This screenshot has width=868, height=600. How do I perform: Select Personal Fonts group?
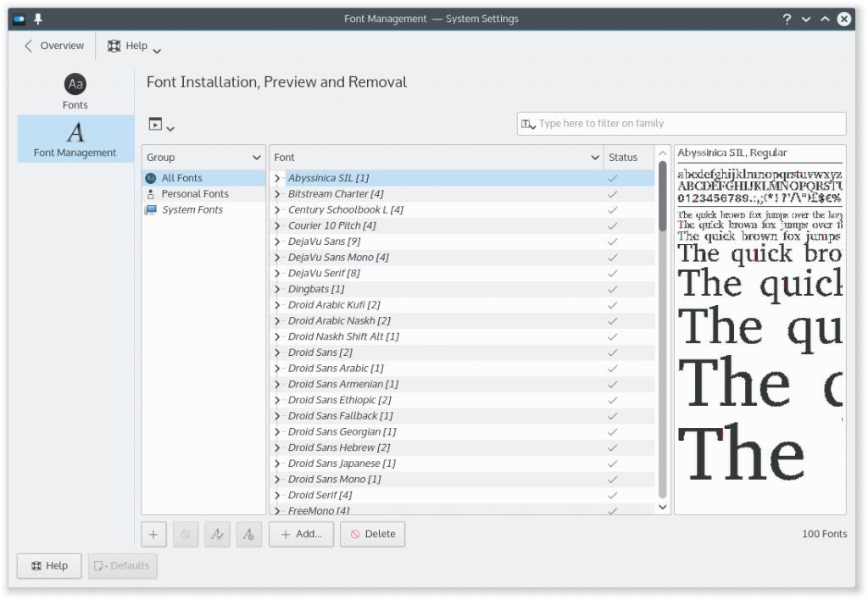point(194,194)
